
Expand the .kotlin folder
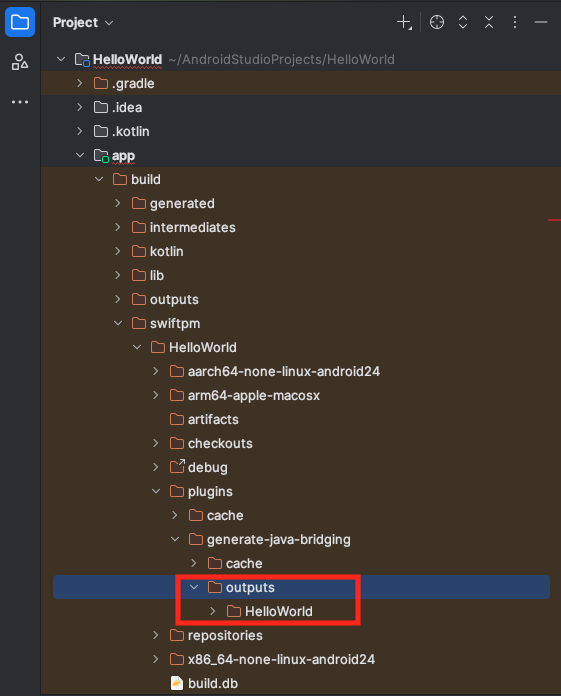tap(79, 131)
